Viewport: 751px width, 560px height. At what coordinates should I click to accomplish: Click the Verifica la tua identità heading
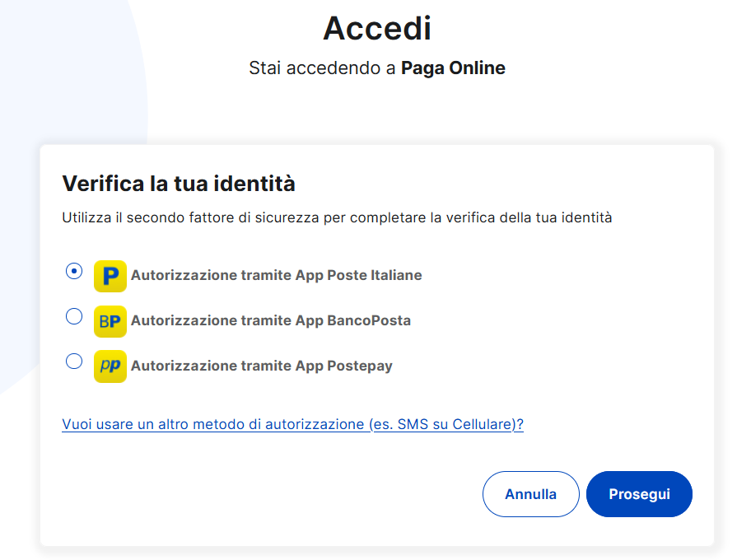[x=179, y=184]
